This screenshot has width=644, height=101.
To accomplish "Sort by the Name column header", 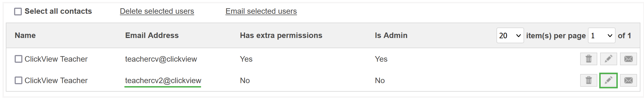I will click(x=25, y=36).
